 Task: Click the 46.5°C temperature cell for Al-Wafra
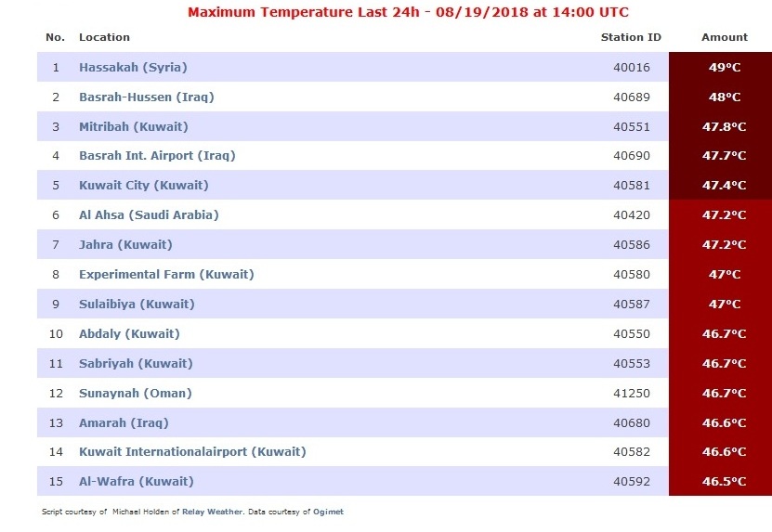tap(720, 481)
